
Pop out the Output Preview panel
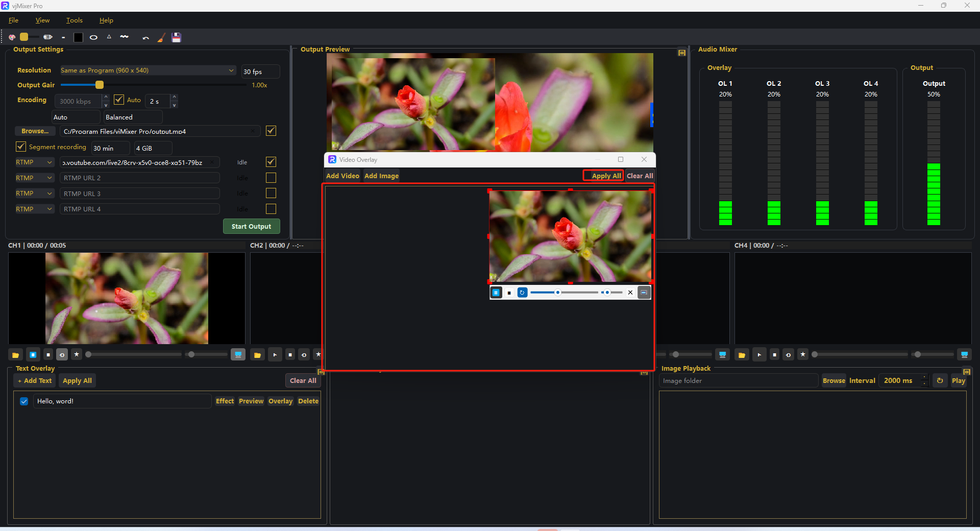[681, 53]
